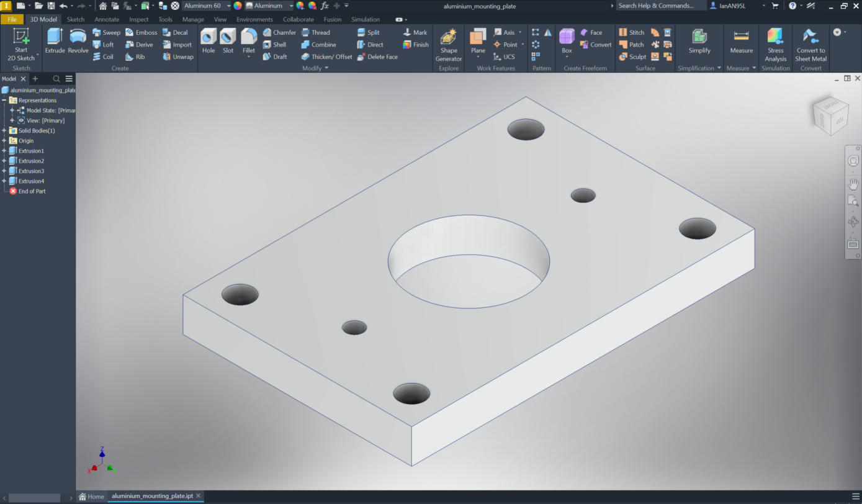Expand the Extrusion4 feature node

click(x=4, y=181)
